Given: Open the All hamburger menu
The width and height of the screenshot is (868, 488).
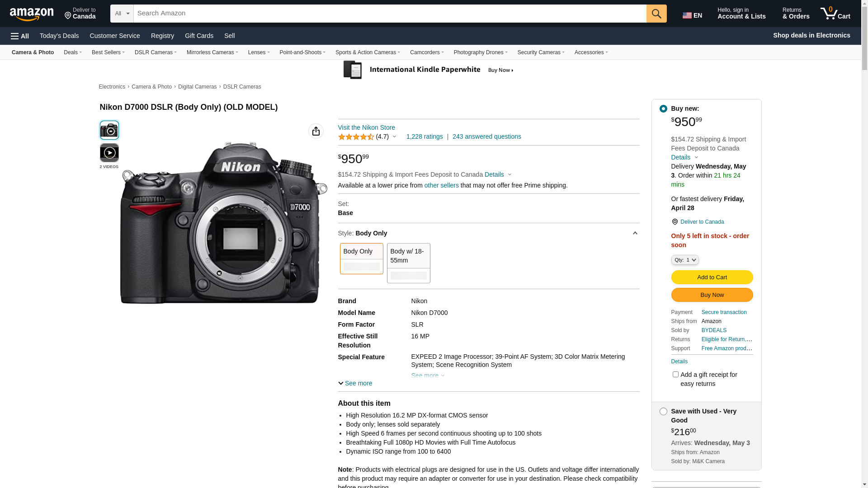Looking at the screenshot, I should 20,36.
